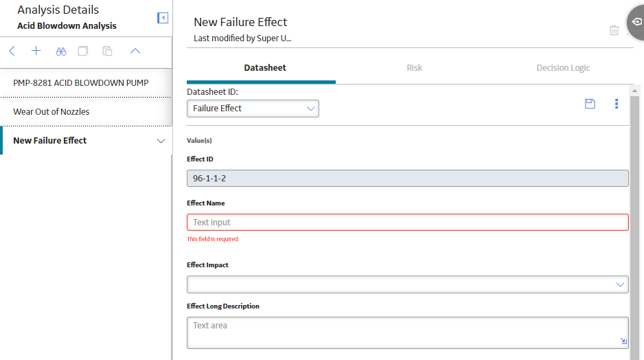644x360 pixels.
Task: Click the Effect Long Description text area
Action: pyautogui.click(x=407, y=333)
